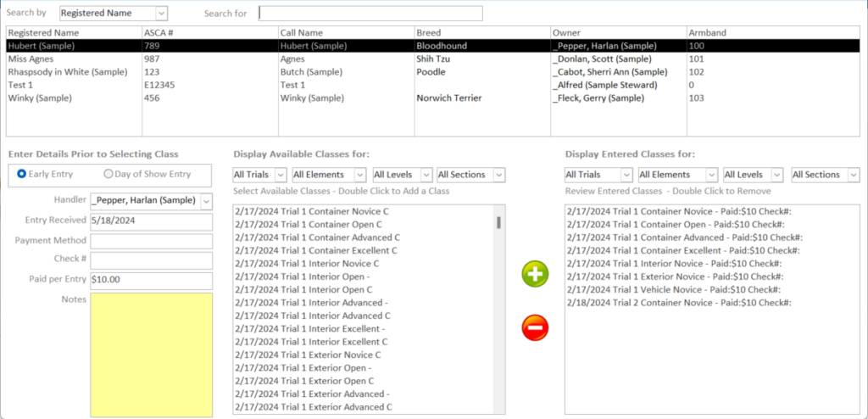Open All Trials dropdown for entered classes
This screenshot has width=868, height=419.
[x=626, y=175]
